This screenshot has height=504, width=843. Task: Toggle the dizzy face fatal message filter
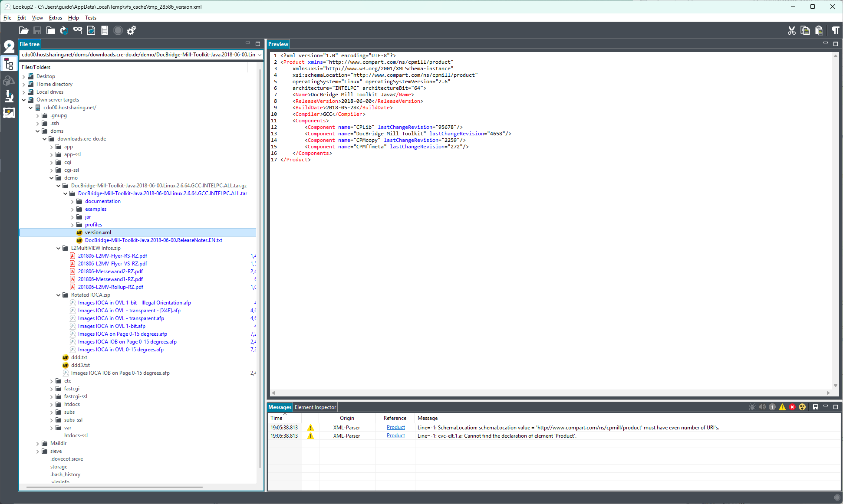[802, 407]
